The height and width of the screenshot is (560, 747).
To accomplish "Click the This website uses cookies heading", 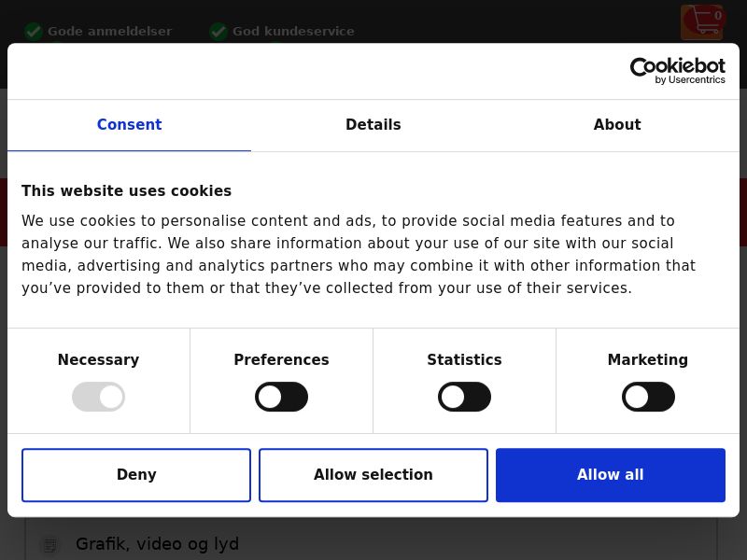I will click(126, 191).
